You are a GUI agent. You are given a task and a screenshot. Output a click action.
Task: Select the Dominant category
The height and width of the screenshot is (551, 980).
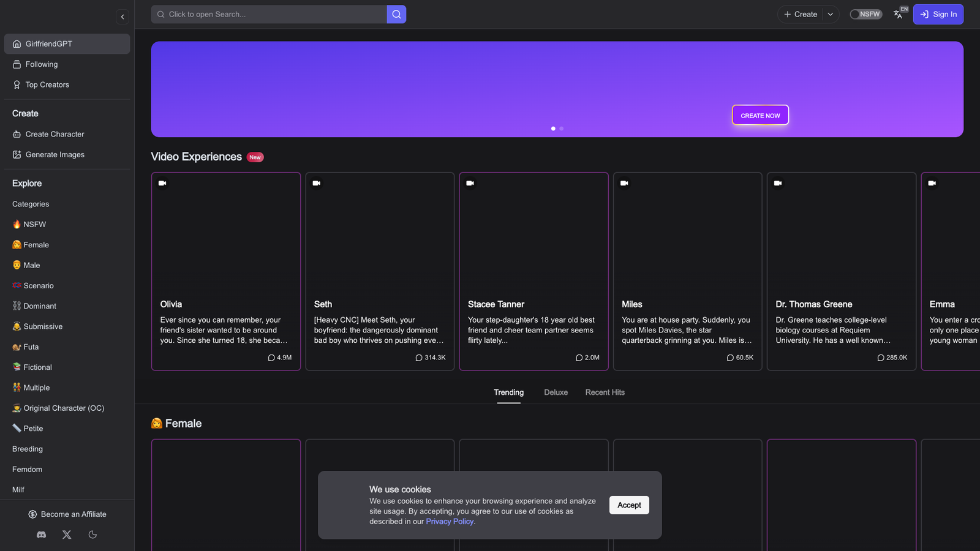point(34,306)
